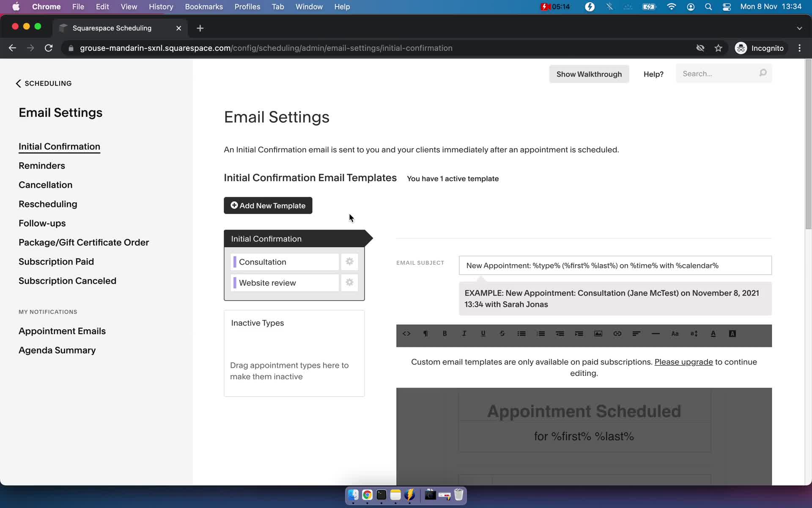Image resolution: width=812 pixels, height=508 pixels.
Task: Toggle HTML code view in editor toolbar
Action: pyautogui.click(x=406, y=334)
